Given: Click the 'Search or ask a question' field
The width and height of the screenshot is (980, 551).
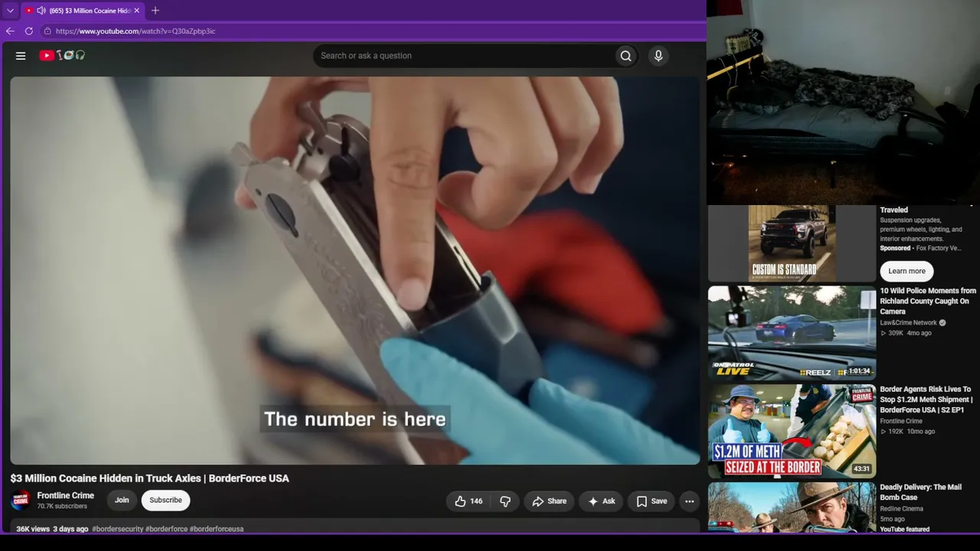Looking at the screenshot, I should pos(463,56).
